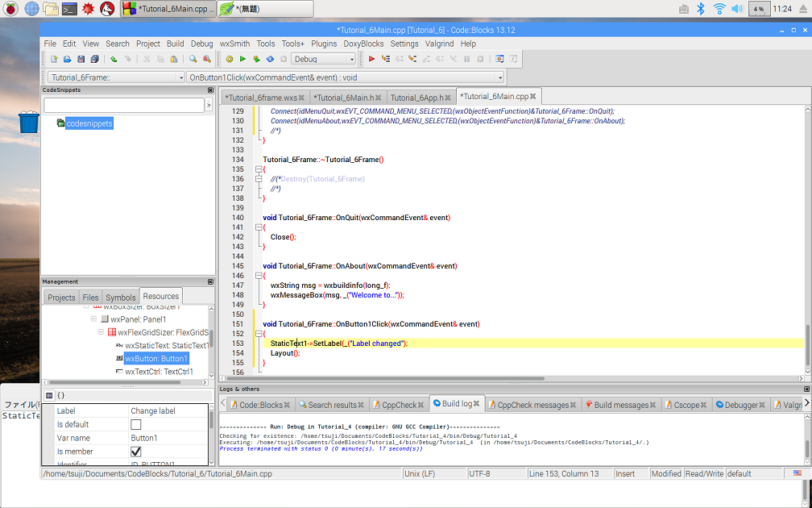Click the Build and run icon
Image resolution: width=812 pixels, height=508 pixels.
pyautogui.click(x=256, y=59)
